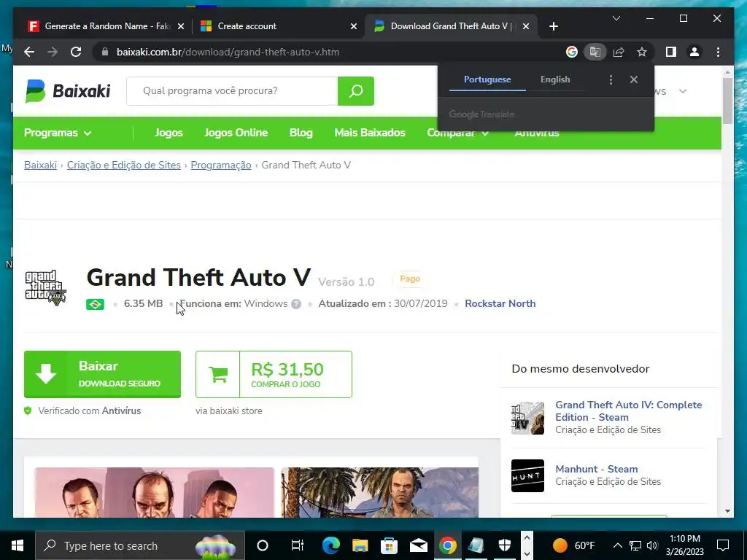Click R$ 31,50 Comprar o Jogo button
The height and width of the screenshot is (560, 747).
[274, 374]
